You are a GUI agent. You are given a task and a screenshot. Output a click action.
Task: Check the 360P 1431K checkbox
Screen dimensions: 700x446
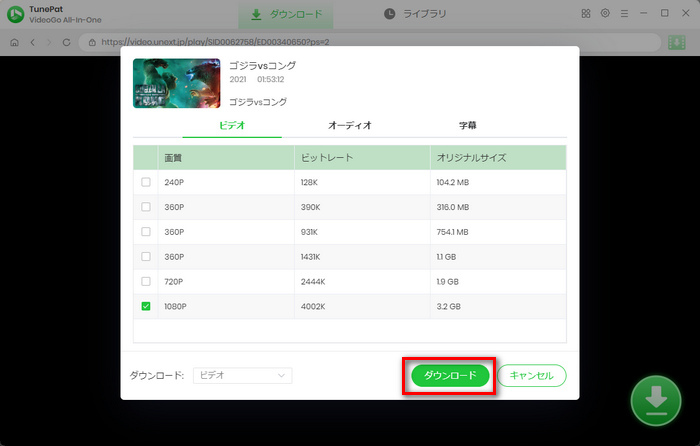tap(146, 257)
